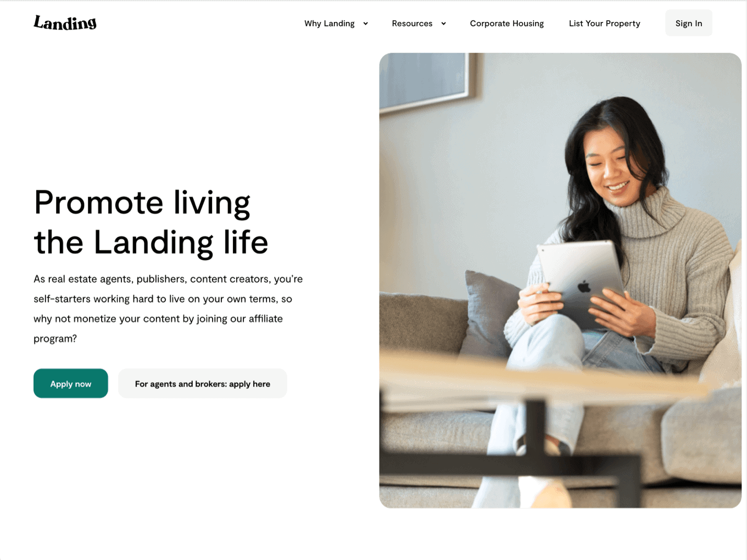
Task: Expand the chevron next to Why Landing
Action: pos(365,24)
